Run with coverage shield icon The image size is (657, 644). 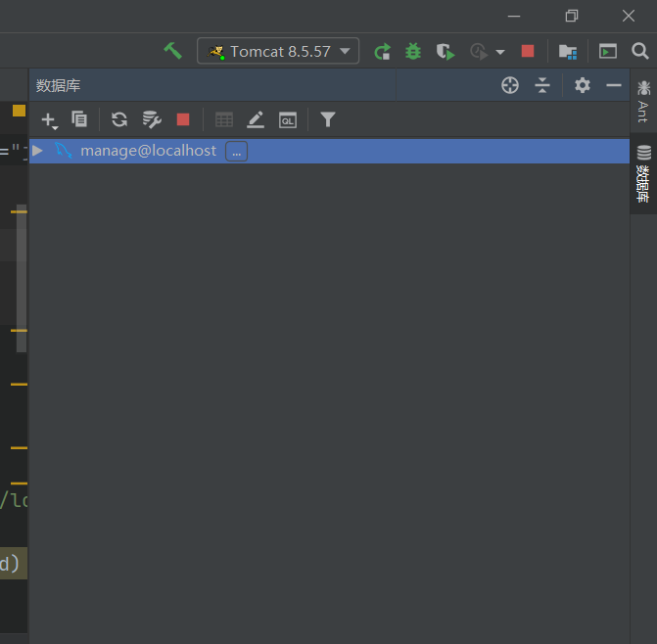(x=446, y=51)
